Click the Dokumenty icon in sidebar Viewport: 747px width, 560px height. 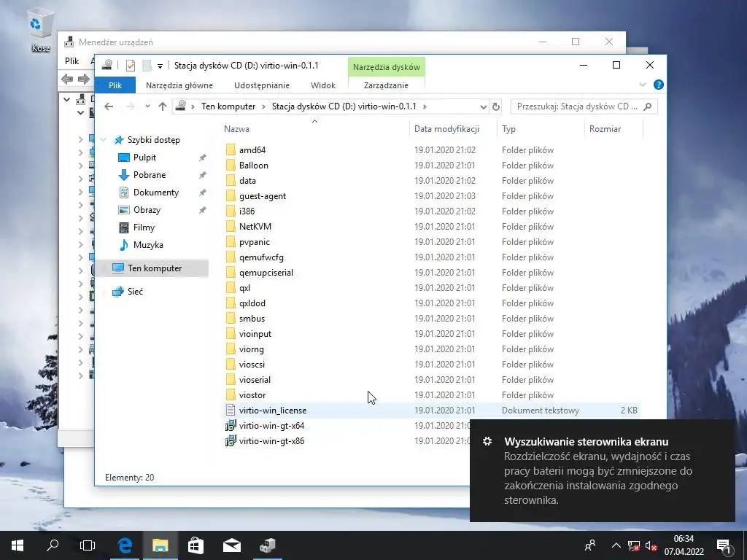pos(124,192)
